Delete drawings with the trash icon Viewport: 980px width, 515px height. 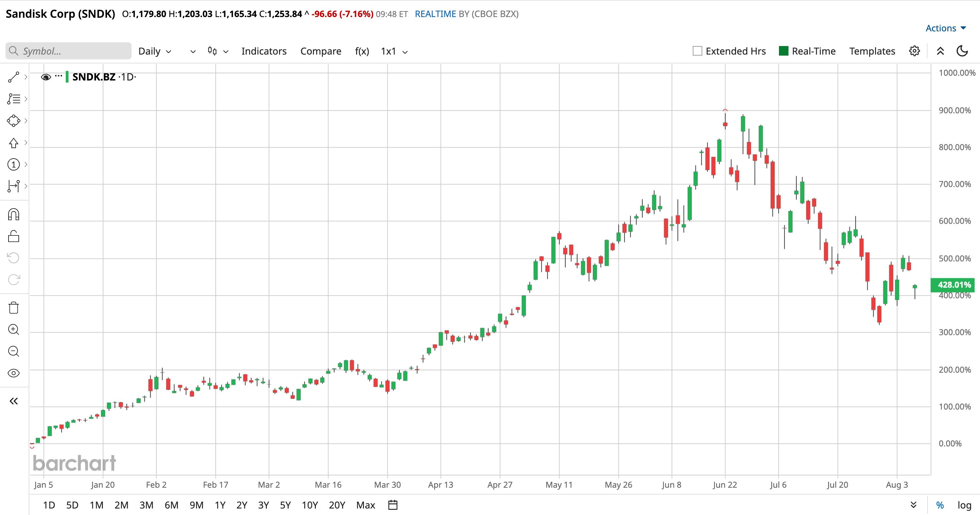point(14,307)
